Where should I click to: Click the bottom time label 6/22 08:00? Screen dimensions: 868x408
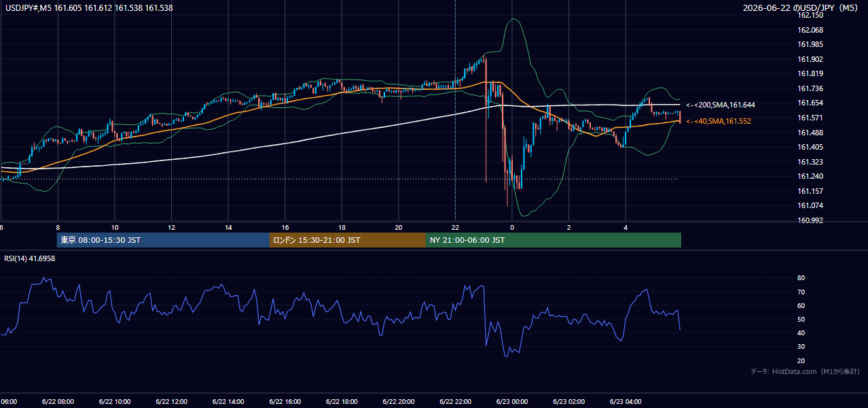pos(58,402)
